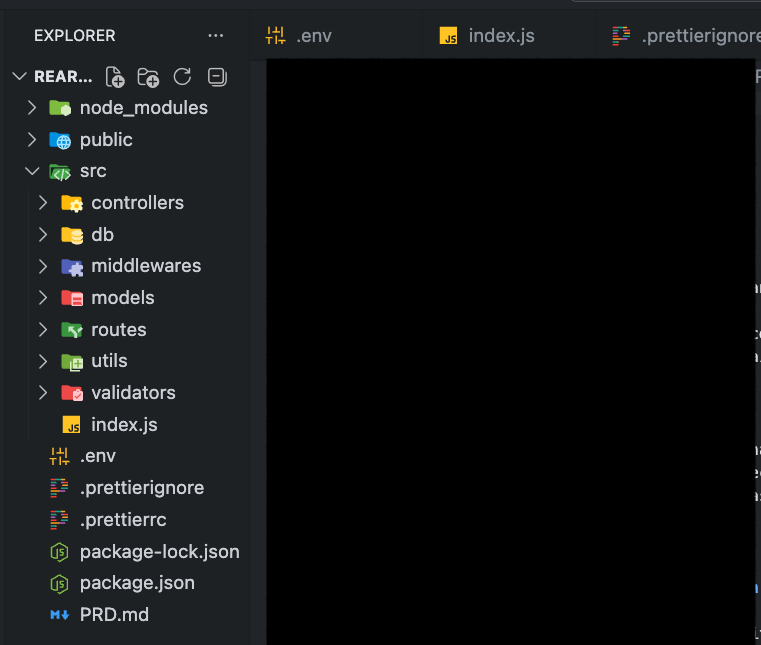Open the package-lock.json file name
Viewport: 761px width, 645px height.
(160, 552)
